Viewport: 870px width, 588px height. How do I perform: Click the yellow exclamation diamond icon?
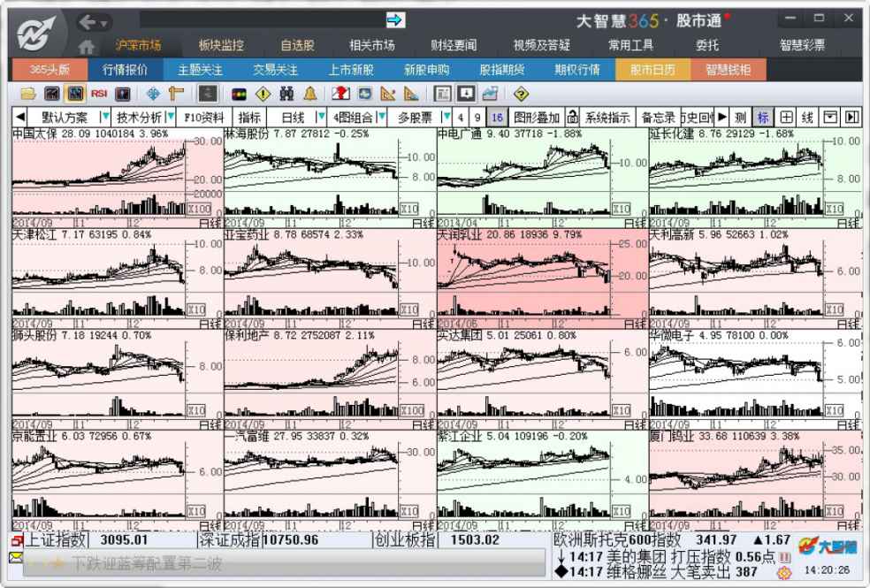[x=263, y=94]
